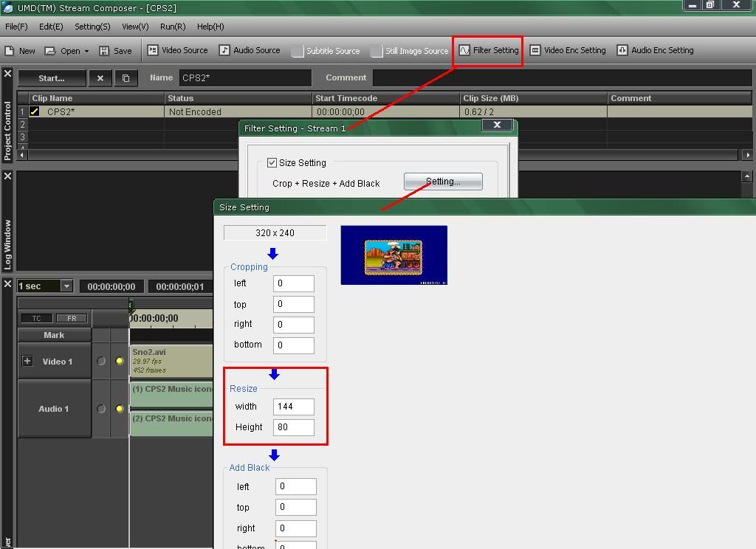Toggle the CPS2* clip checkbox
This screenshot has width=756, height=549.
coord(35,111)
